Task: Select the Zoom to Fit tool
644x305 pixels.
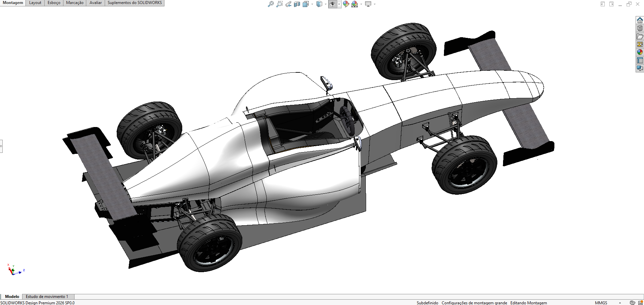Action: click(x=271, y=4)
